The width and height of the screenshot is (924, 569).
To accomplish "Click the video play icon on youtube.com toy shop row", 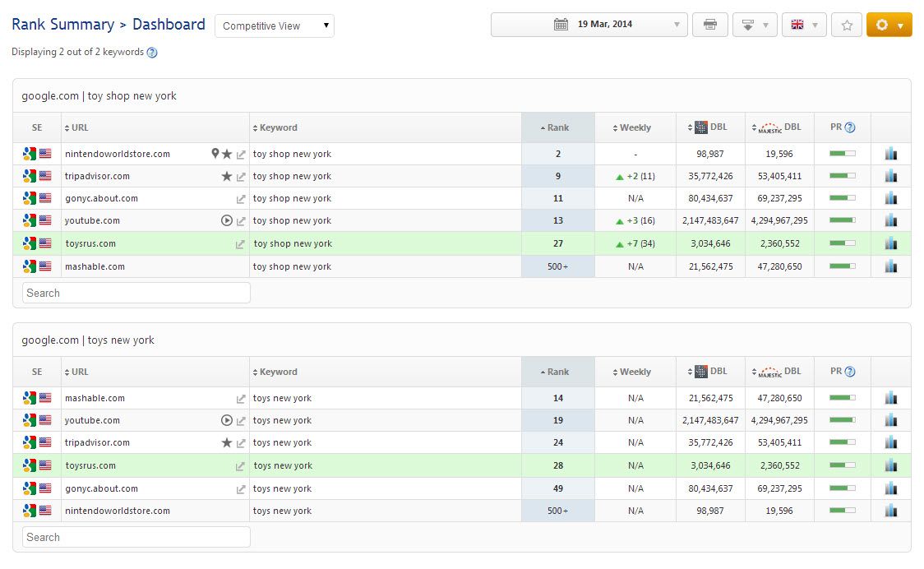I will pos(227,220).
